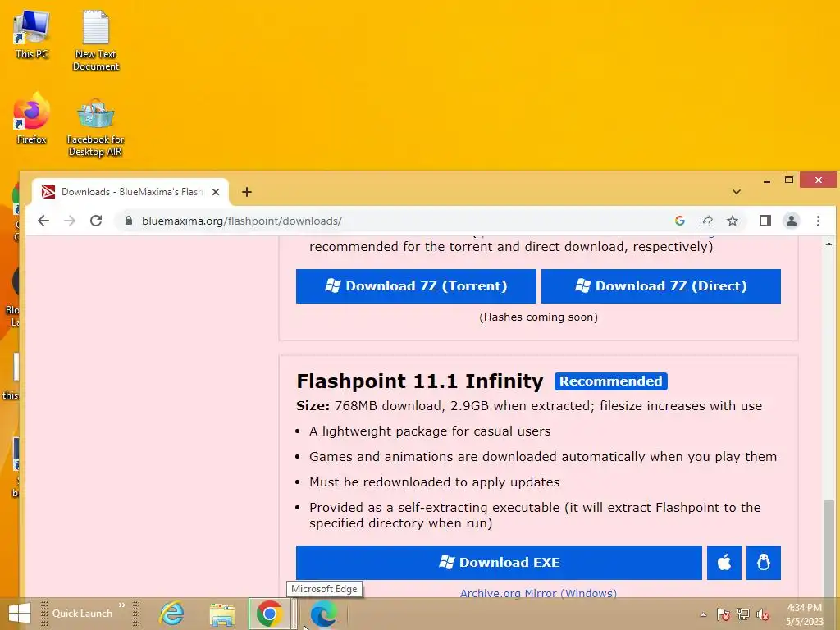Click the padlock site info icon
The image size is (840, 630).
tap(129, 221)
